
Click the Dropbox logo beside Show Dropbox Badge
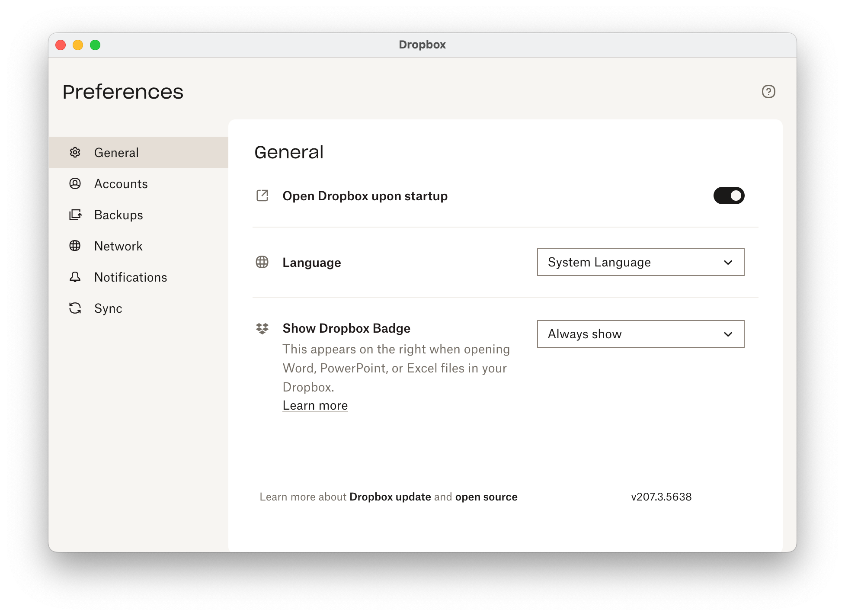click(x=262, y=329)
